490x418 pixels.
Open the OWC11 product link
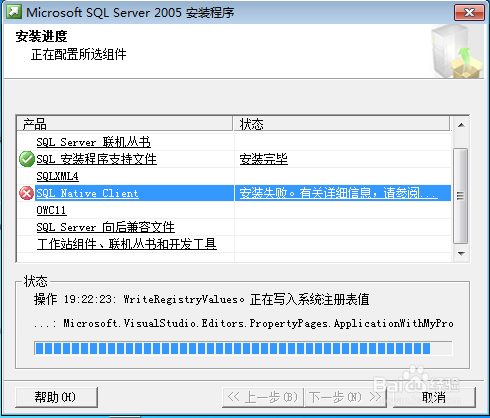(x=51, y=210)
